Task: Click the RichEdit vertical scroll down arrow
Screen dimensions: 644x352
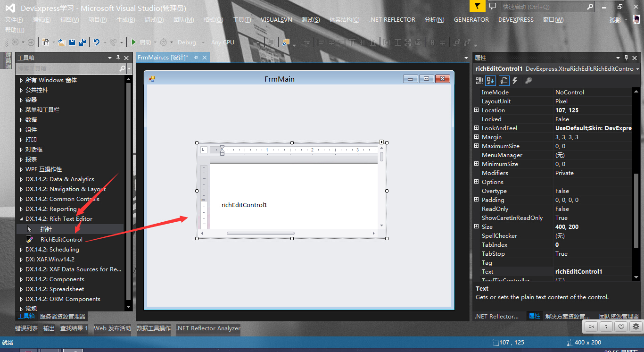Action: [x=381, y=226]
